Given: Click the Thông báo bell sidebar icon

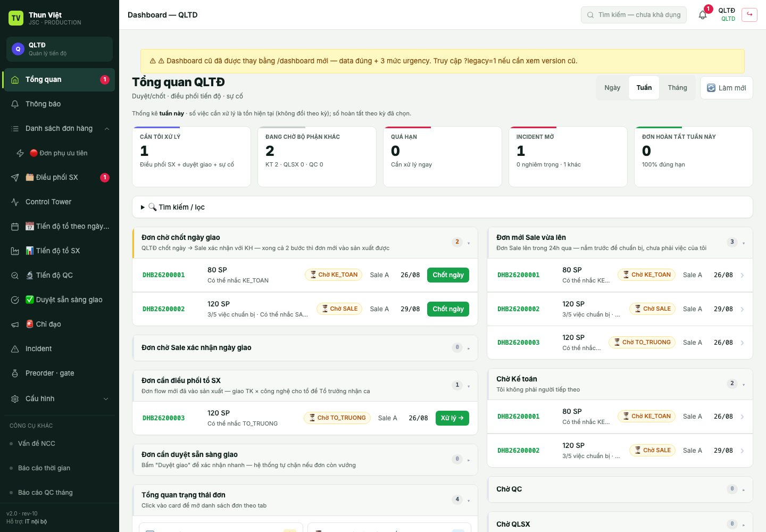Looking at the screenshot, I should pos(15,104).
